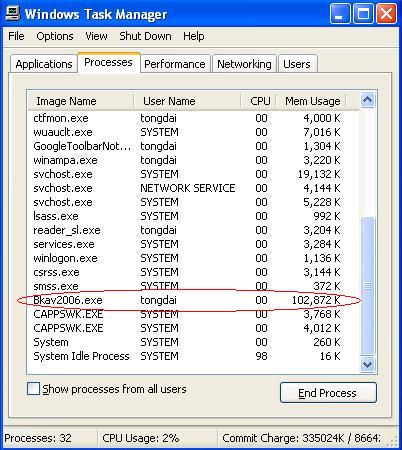The image size is (402, 450).
Task: Open the Networking tab
Action: [244, 64]
